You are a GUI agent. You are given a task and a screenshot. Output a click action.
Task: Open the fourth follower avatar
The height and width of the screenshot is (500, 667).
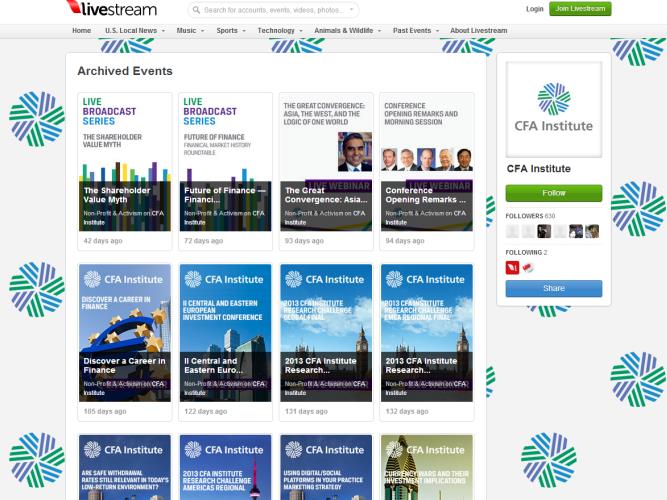(560, 231)
